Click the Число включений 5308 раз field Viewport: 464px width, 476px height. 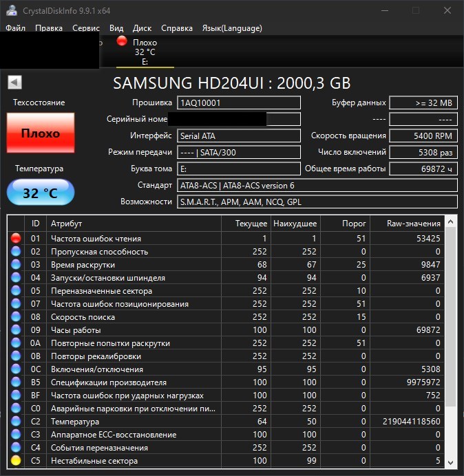coord(423,152)
